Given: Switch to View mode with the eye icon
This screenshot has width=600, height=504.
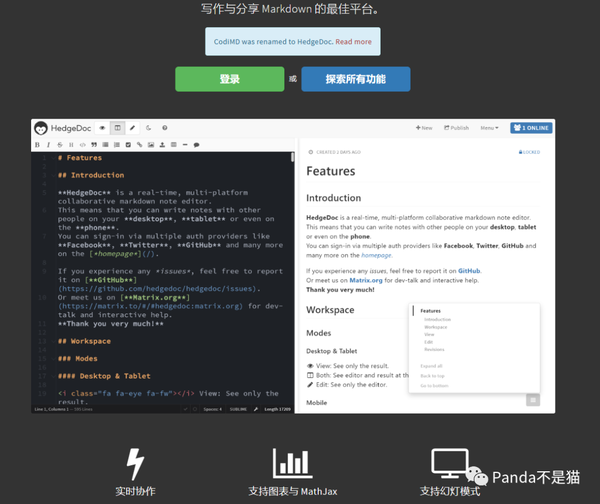Looking at the screenshot, I should (102, 128).
